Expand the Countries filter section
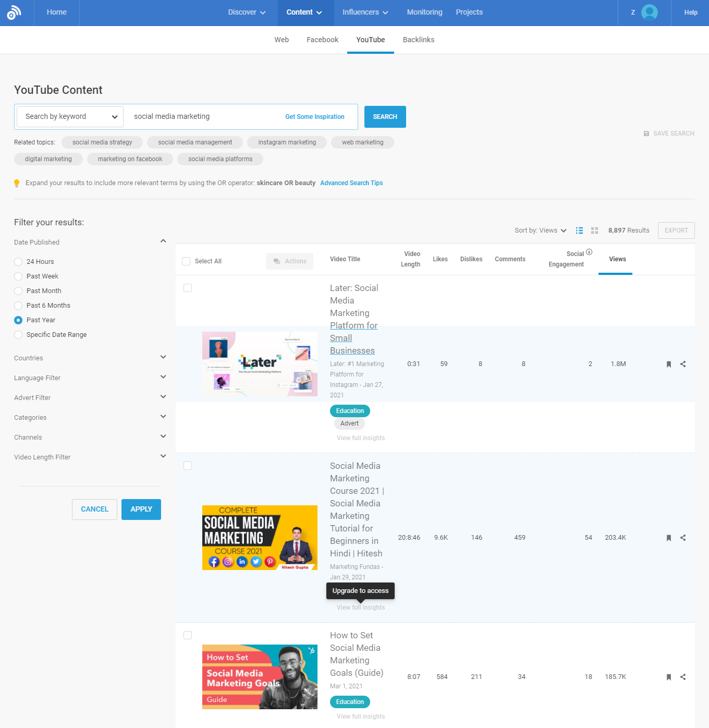 163,357
